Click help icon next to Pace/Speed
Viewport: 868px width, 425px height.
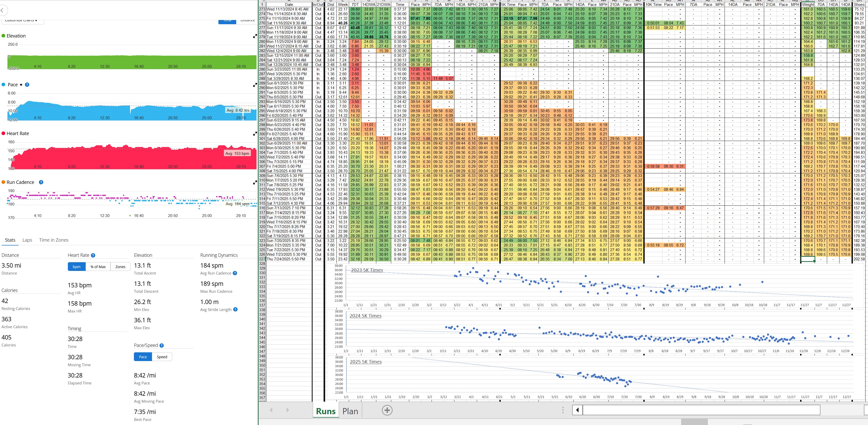[x=162, y=346]
